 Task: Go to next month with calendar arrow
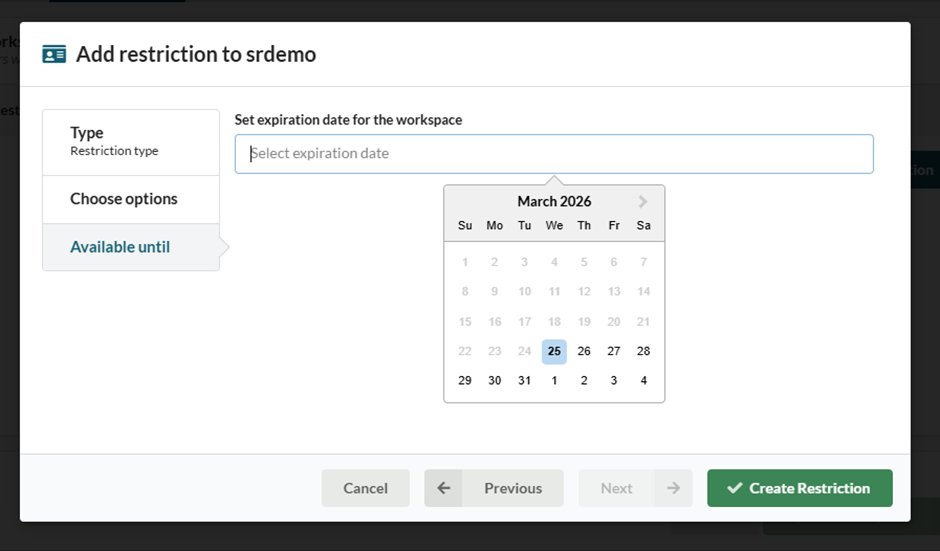[643, 201]
